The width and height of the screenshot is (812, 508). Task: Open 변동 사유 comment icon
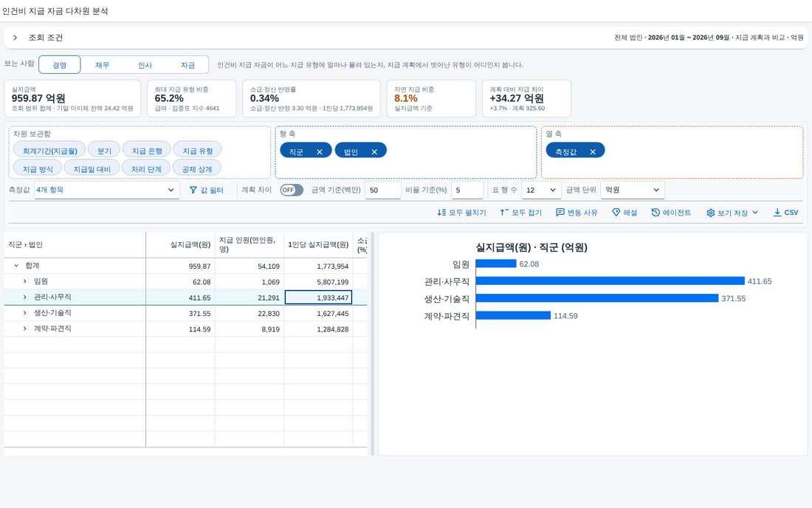[560, 213]
